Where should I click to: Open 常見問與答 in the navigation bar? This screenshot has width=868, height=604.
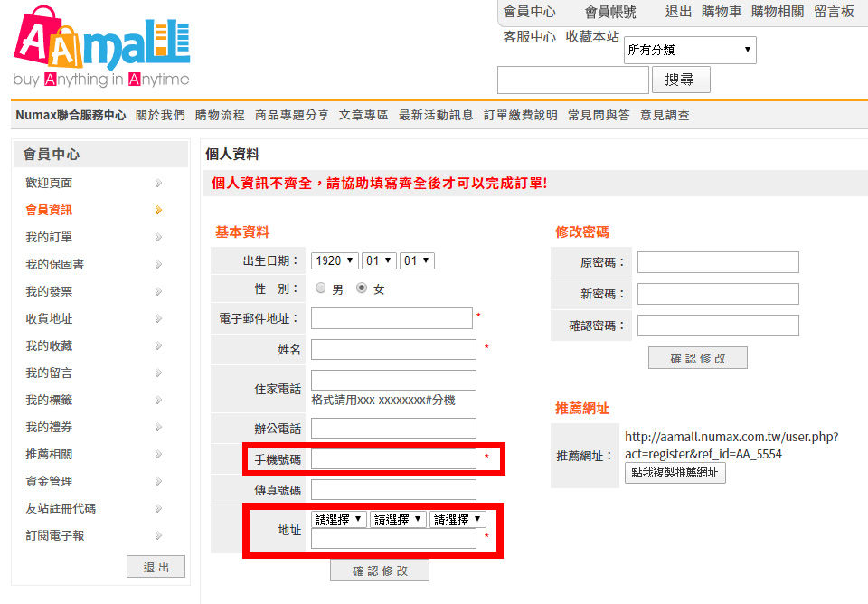click(x=599, y=115)
